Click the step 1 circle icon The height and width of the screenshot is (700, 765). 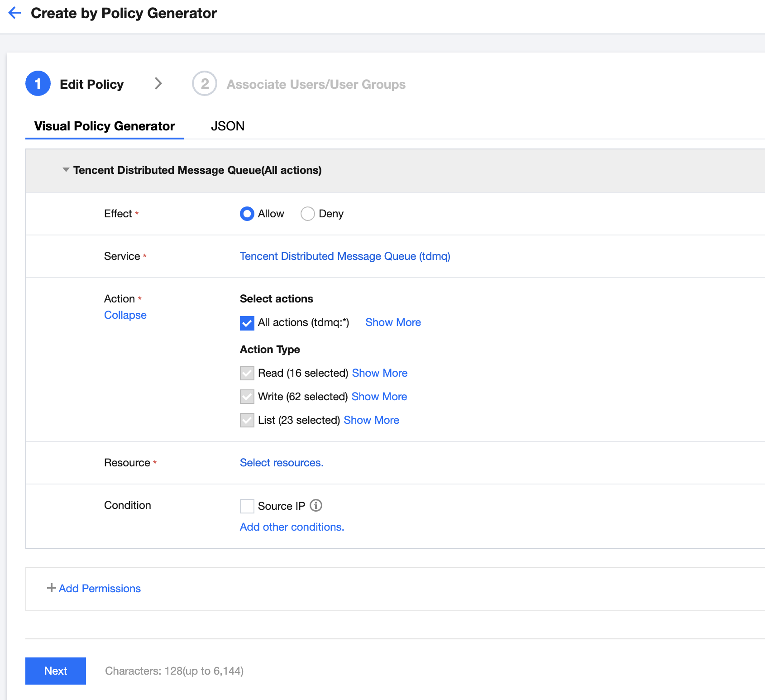(38, 84)
